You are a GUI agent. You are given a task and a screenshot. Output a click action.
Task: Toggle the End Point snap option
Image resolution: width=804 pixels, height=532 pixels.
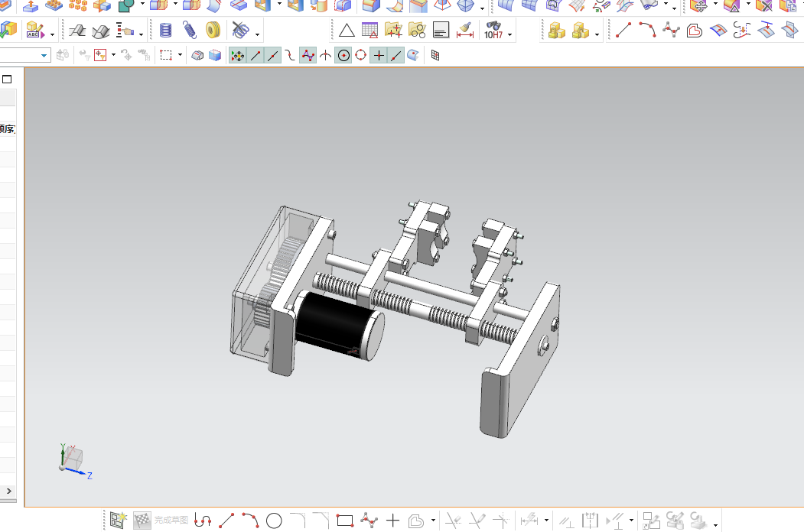pyautogui.click(x=255, y=55)
